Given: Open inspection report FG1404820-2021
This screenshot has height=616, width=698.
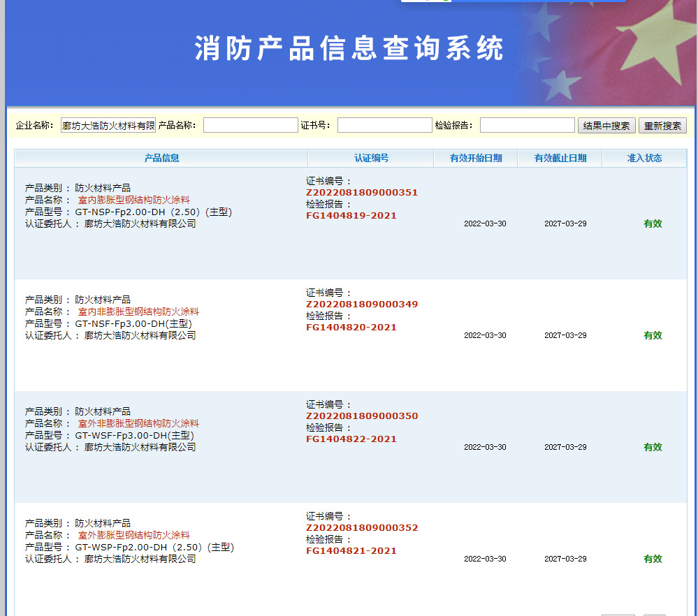Looking at the screenshot, I should (351, 327).
